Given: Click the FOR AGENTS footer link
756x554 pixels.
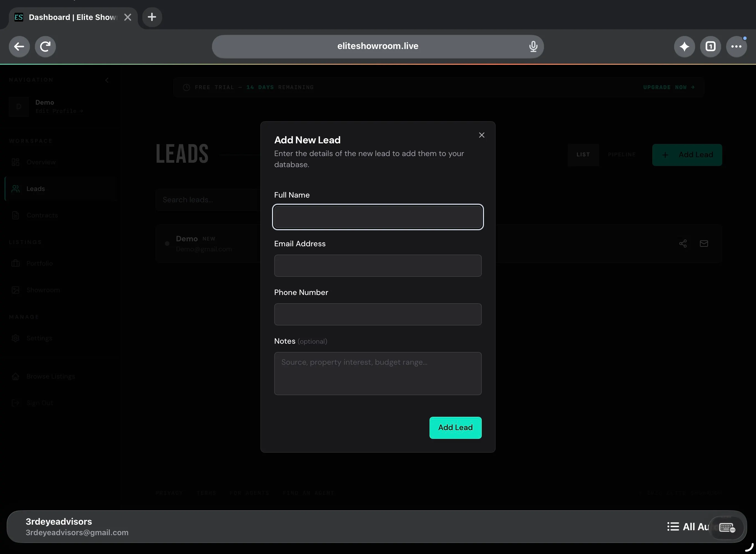Looking at the screenshot, I should (249, 493).
